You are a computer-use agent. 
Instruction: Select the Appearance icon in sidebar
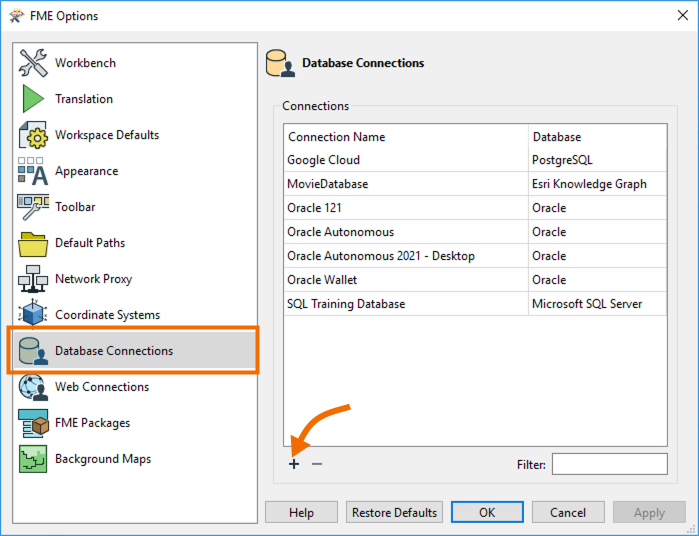(33, 171)
